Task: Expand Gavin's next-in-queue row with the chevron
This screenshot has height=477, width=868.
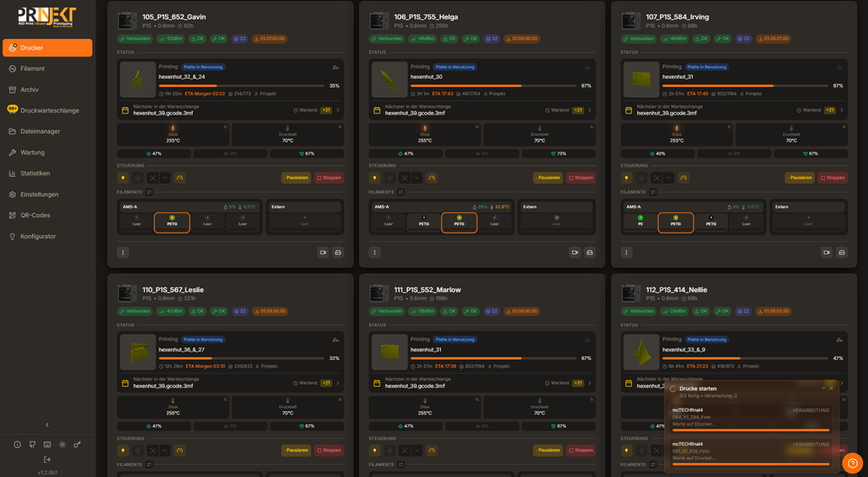Action: click(339, 110)
